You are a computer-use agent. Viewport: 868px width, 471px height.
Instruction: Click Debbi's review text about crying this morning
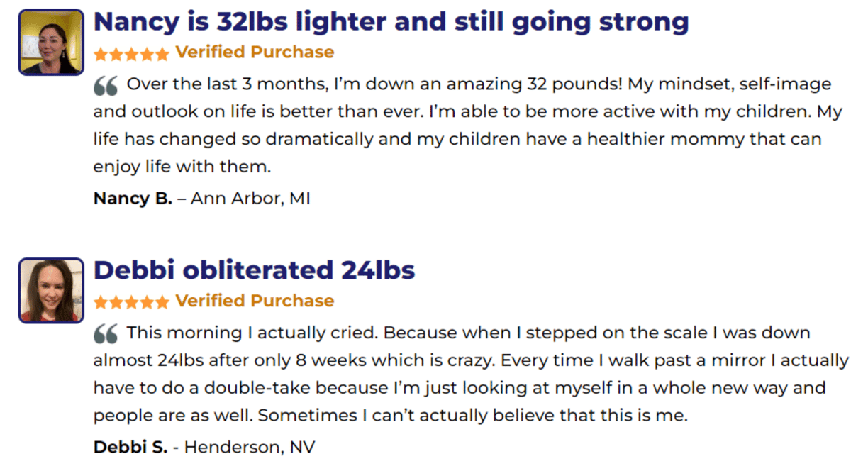[471, 374]
